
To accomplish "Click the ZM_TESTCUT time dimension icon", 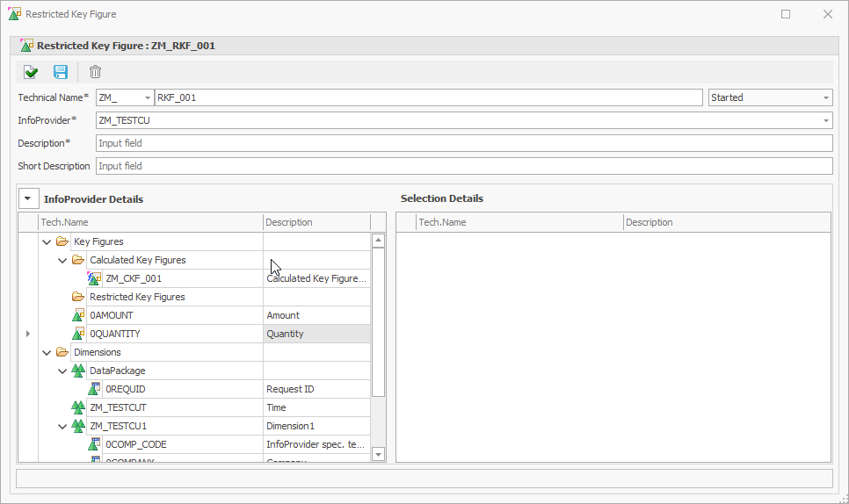I will [78, 407].
